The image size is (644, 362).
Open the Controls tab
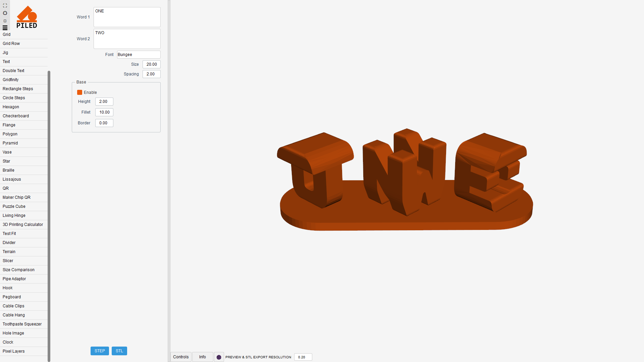click(181, 357)
